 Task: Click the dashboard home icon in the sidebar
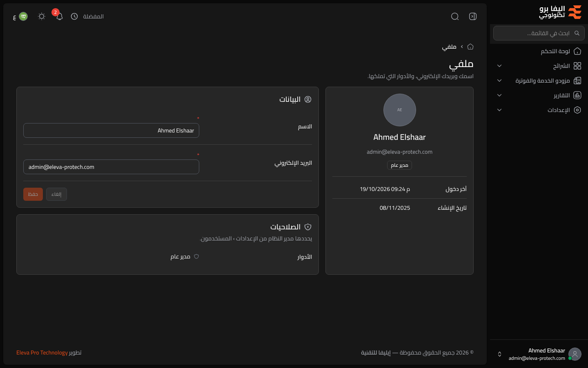[x=577, y=51]
